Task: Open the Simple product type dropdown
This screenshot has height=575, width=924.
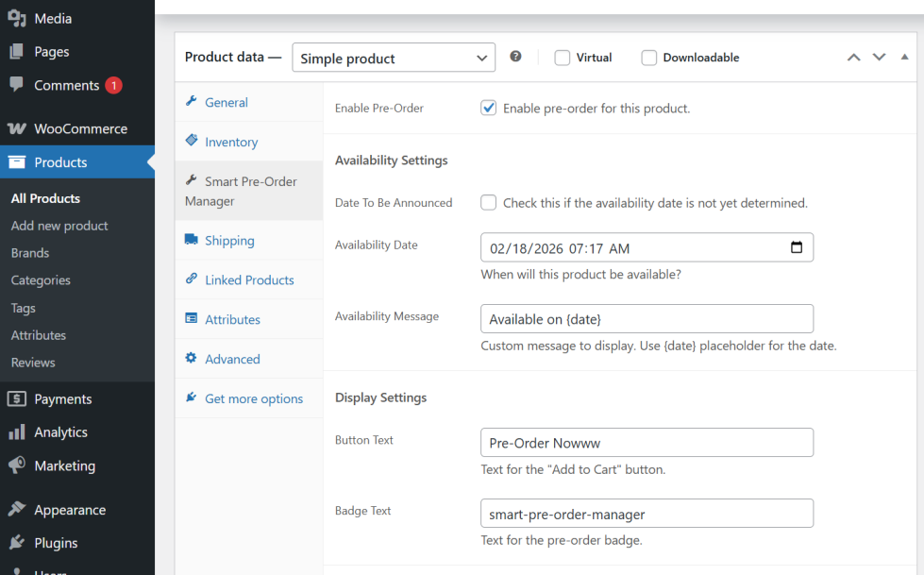Action: pos(393,58)
